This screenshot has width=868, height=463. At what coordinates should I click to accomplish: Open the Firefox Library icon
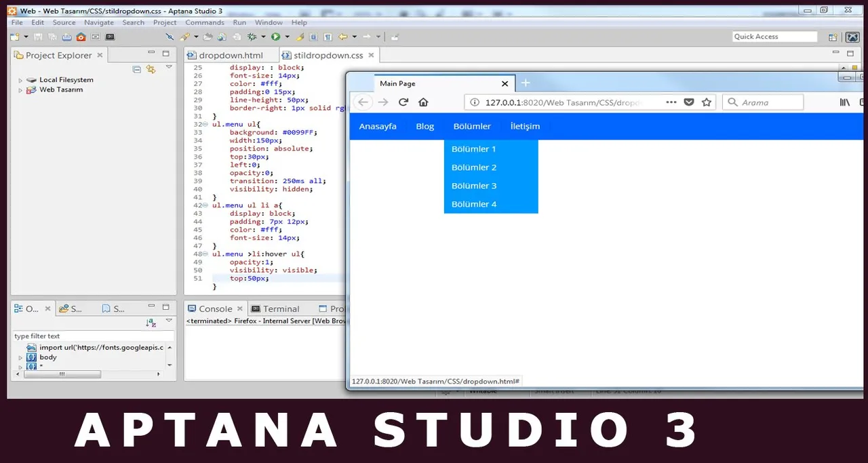pos(845,102)
